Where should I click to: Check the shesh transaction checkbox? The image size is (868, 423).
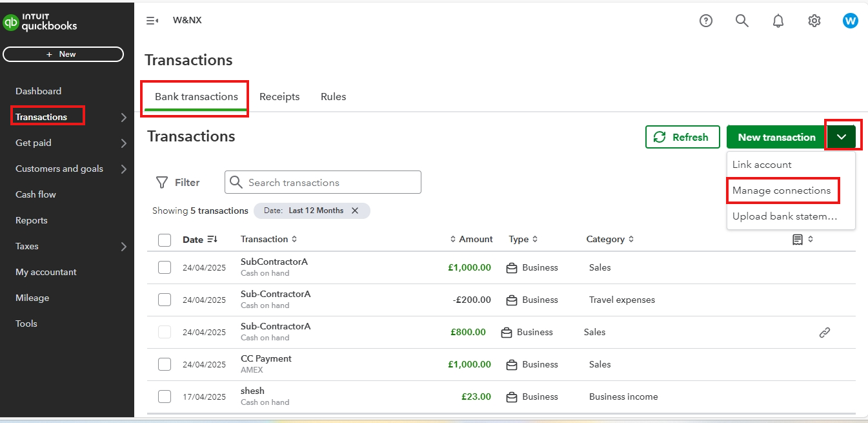coord(165,397)
